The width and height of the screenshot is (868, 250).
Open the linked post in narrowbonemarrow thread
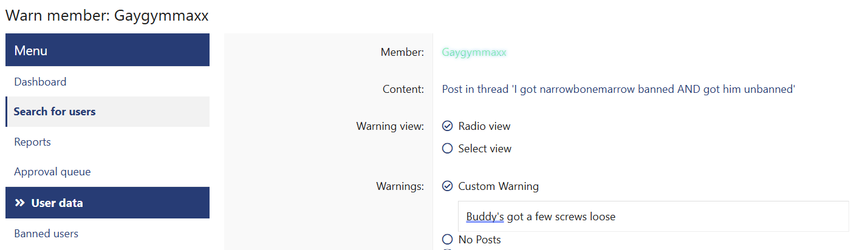pyautogui.click(x=618, y=89)
